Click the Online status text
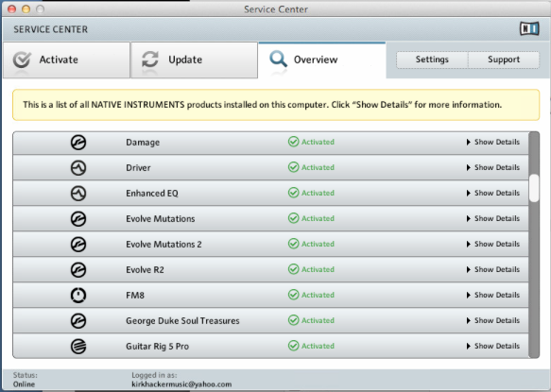The height and width of the screenshot is (392, 551). click(x=24, y=384)
